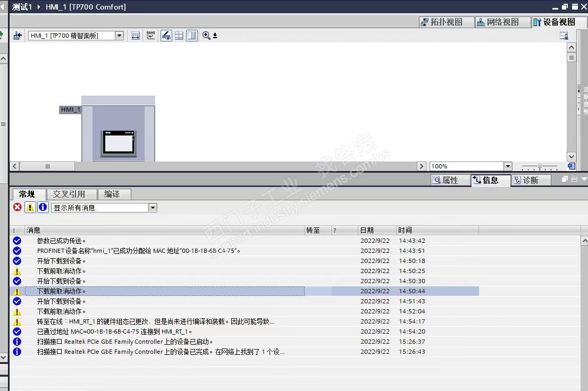Click the device canvas scroll down arrow
Viewport: 588px width, 391px height.
[571, 157]
